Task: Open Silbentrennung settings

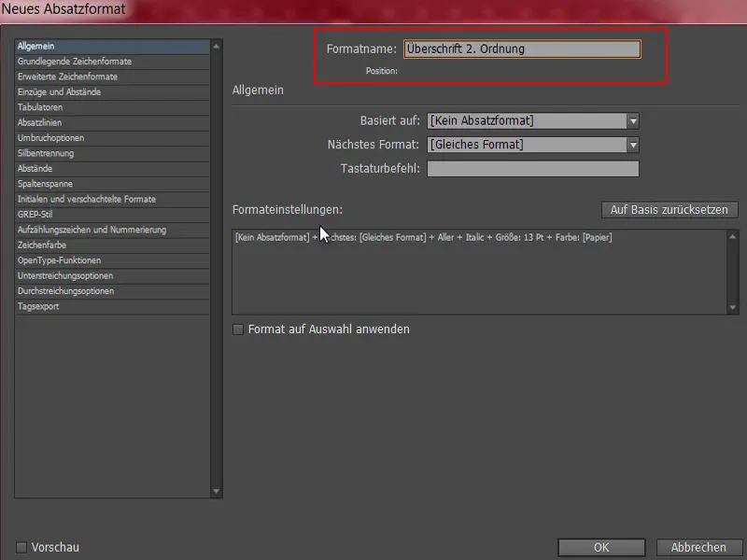Action: click(x=112, y=153)
